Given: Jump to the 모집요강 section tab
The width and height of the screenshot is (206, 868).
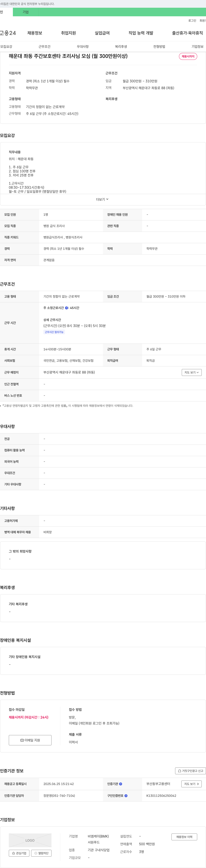Looking at the screenshot, I should (6, 47).
